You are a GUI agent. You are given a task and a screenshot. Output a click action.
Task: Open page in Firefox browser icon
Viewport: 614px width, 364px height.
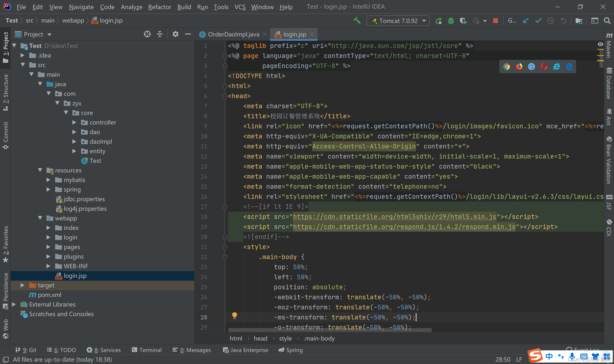click(x=519, y=67)
